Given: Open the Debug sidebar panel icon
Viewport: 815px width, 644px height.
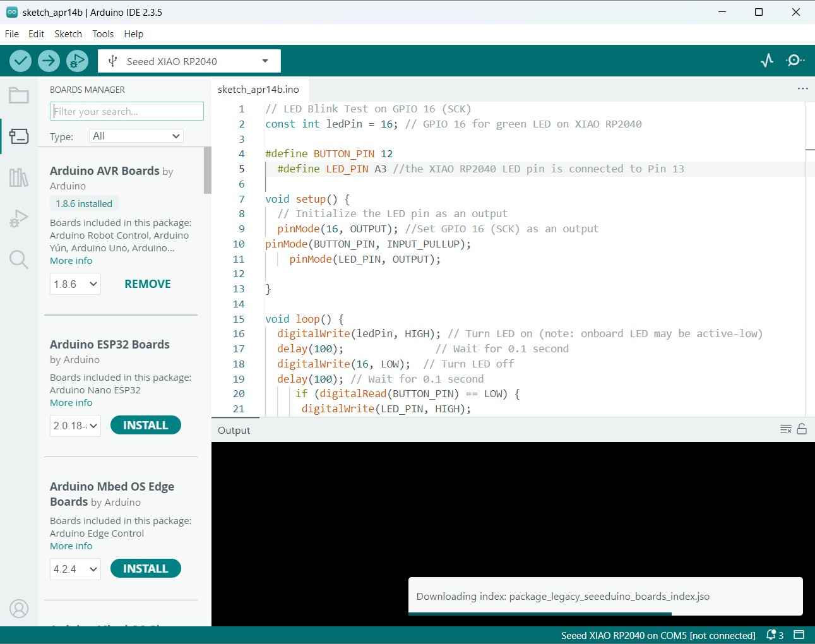Looking at the screenshot, I should click(x=19, y=218).
